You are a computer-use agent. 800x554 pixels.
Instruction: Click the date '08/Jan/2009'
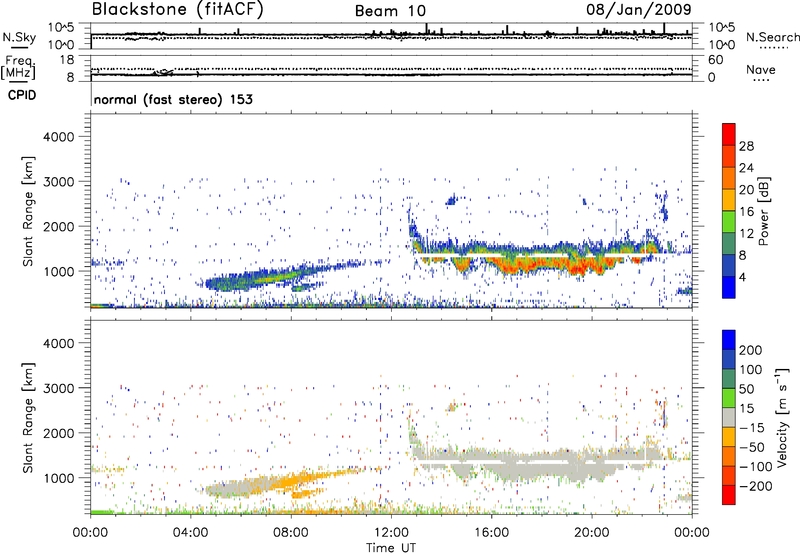pyautogui.click(x=639, y=9)
